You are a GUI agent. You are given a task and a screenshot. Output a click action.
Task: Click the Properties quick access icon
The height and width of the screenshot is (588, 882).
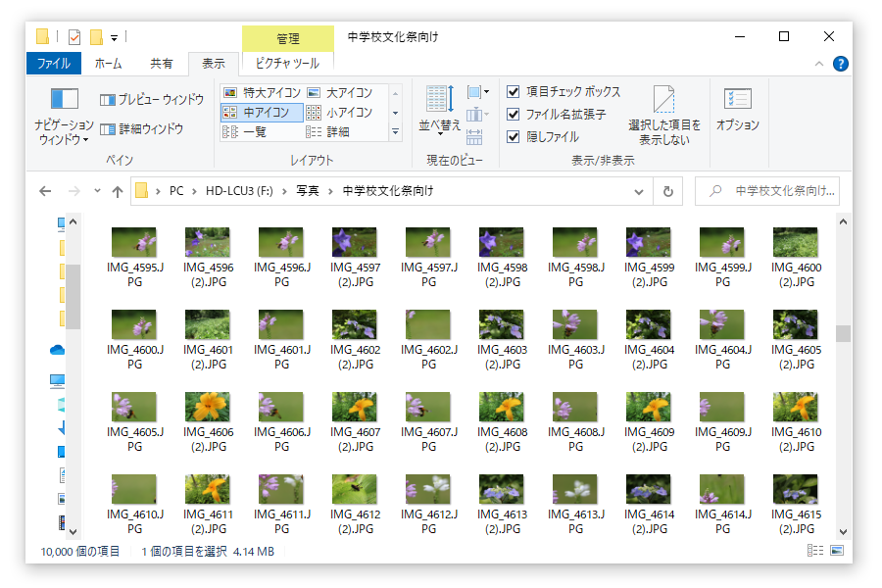click(74, 37)
